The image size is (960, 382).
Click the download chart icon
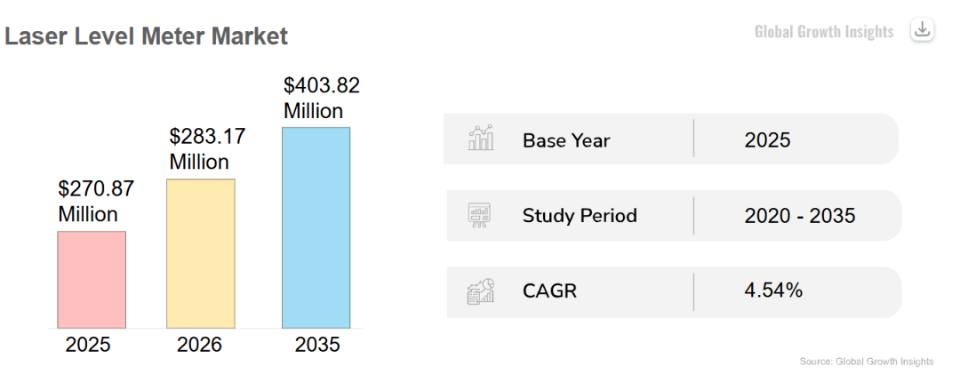pos(922,29)
